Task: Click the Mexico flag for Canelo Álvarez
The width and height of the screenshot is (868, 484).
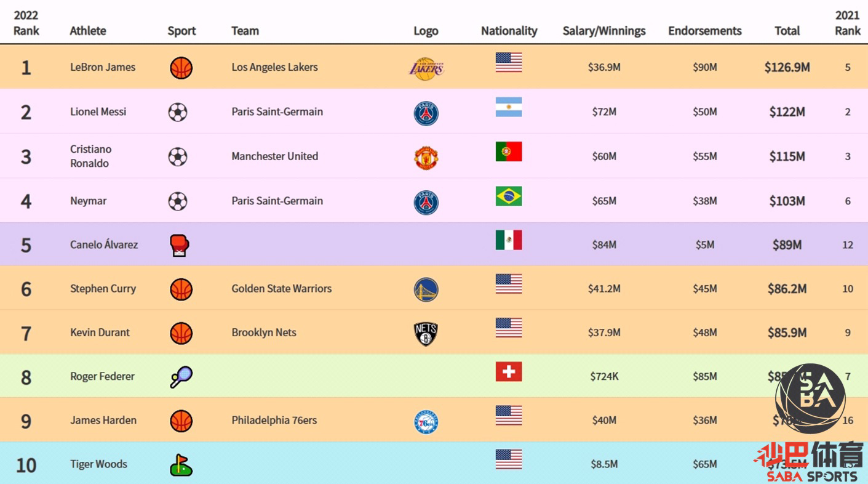Action: [x=509, y=240]
